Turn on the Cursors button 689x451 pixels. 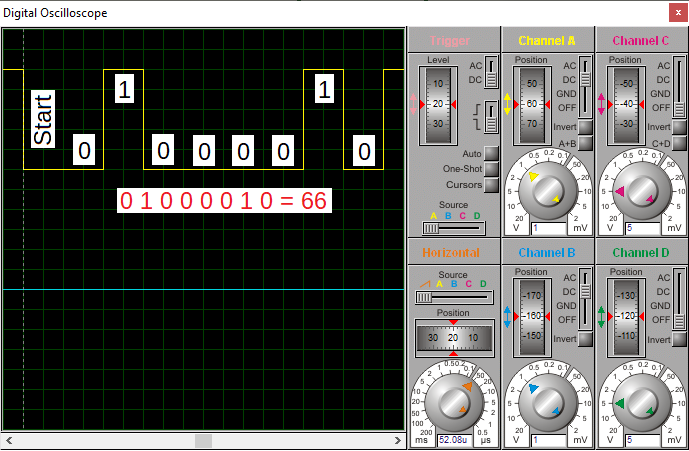pyautogui.click(x=491, y=185)
